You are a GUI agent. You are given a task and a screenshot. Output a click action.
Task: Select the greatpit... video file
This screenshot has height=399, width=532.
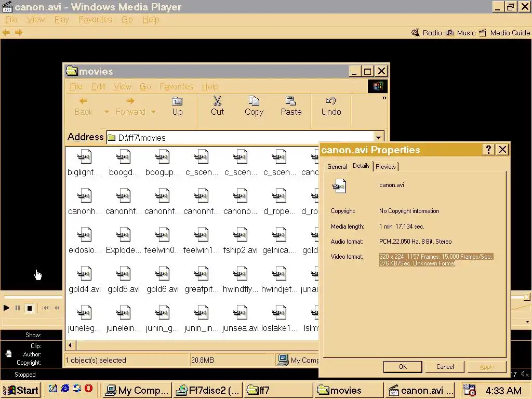coord(202,280)
